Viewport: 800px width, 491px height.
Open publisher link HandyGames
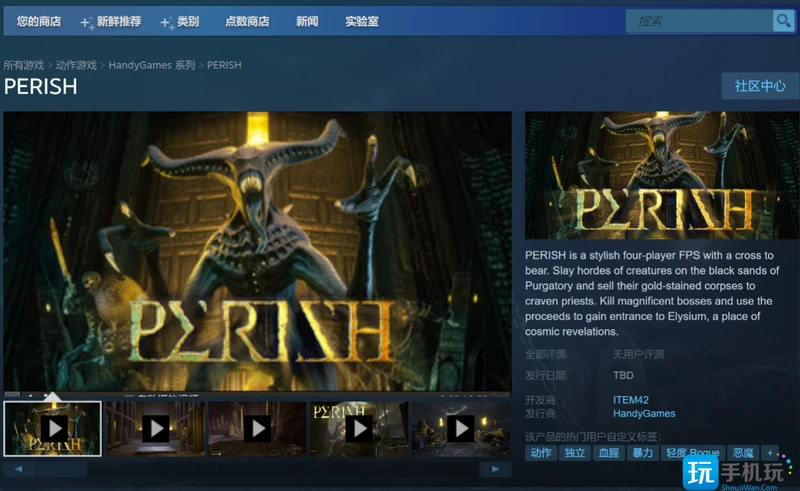[644, 413]
